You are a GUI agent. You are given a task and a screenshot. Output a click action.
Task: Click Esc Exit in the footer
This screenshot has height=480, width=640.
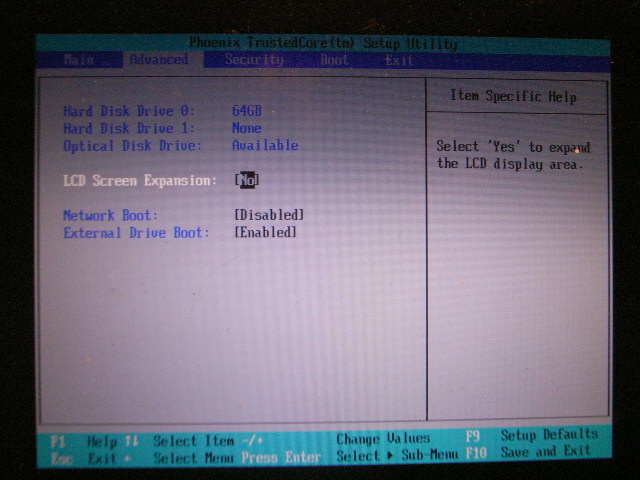point(84,459)
